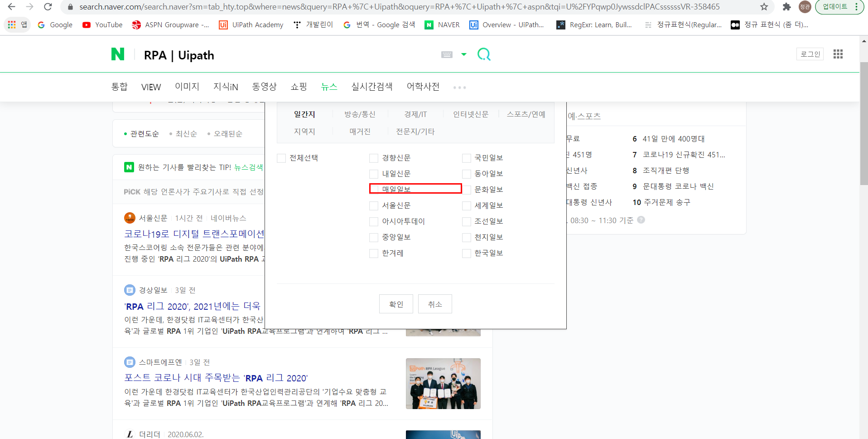This screenshot has height=439, width=868.
Task: Check the 중앙일보 checkbox
Action: pos(374,237)
